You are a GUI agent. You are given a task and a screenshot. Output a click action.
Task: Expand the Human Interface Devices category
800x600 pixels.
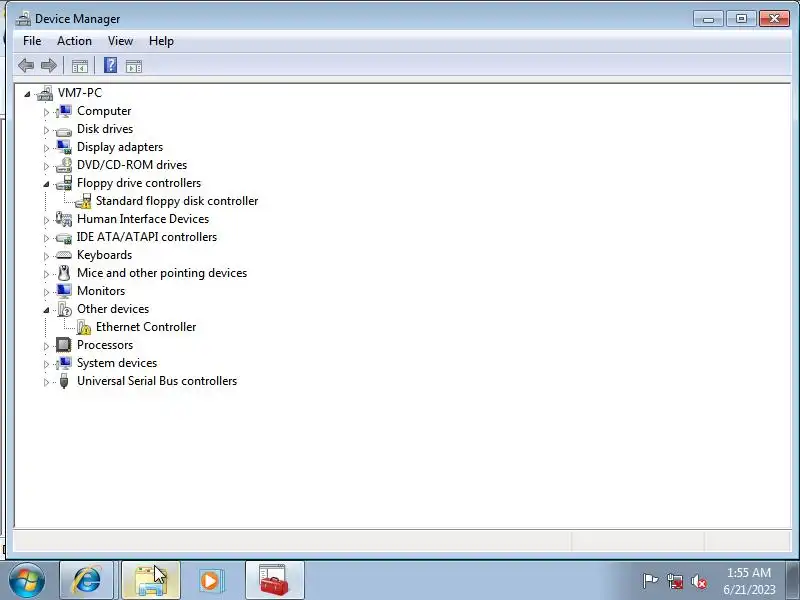pos(46,220)
